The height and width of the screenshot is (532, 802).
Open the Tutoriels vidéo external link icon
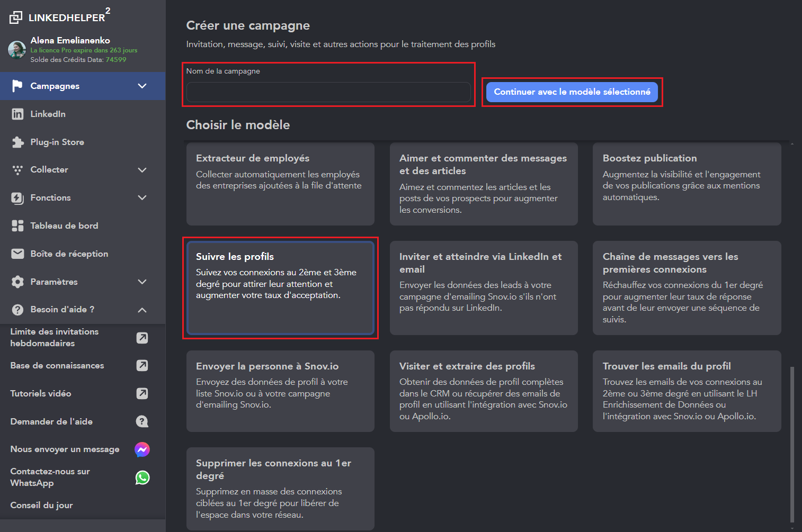[x=142, y=393]
